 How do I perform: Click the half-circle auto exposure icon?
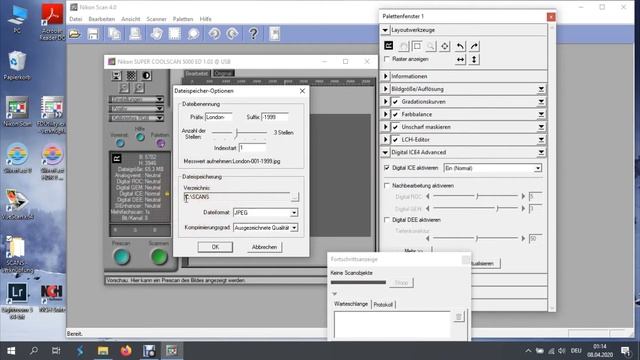tap(146, 76)
